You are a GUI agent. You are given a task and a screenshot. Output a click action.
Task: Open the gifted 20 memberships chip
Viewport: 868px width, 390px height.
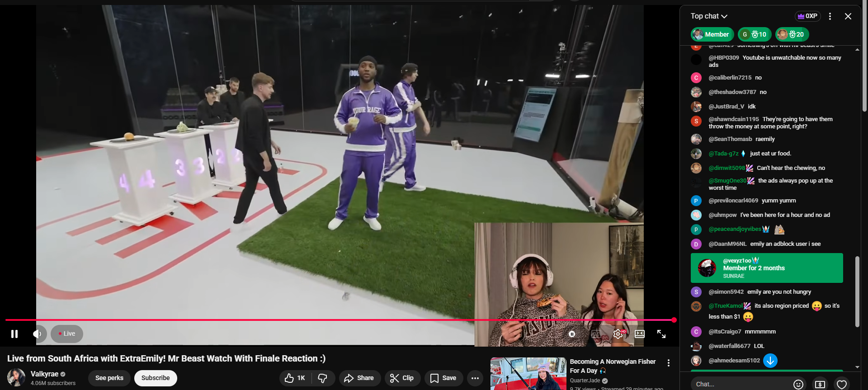pos(792,34)
